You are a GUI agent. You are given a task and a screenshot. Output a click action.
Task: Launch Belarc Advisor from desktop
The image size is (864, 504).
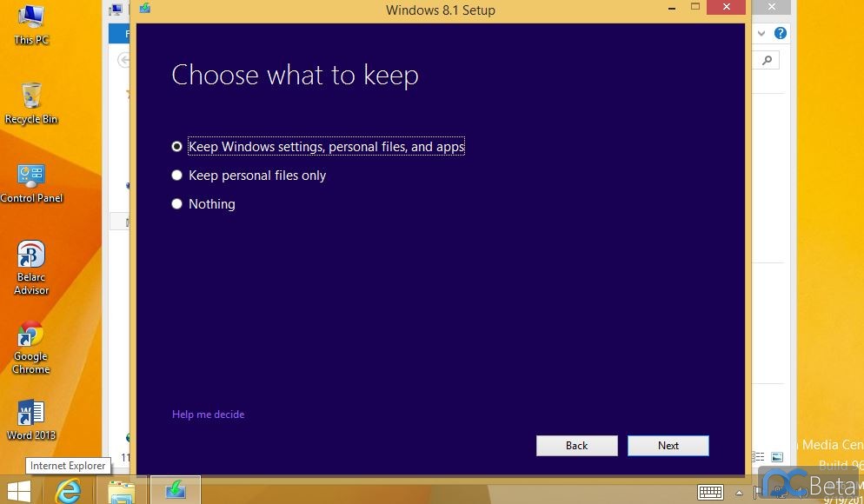pyautogui.click(x=31, y=268)
